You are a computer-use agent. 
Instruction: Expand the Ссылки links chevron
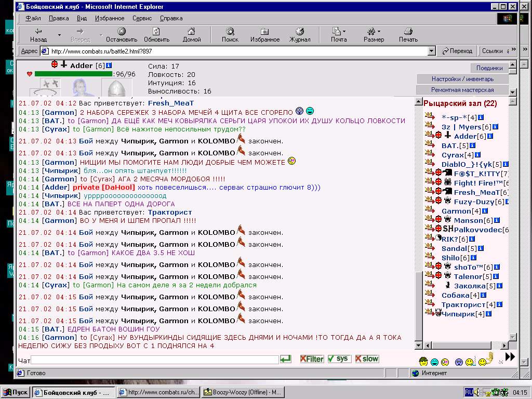click(514, 49)
